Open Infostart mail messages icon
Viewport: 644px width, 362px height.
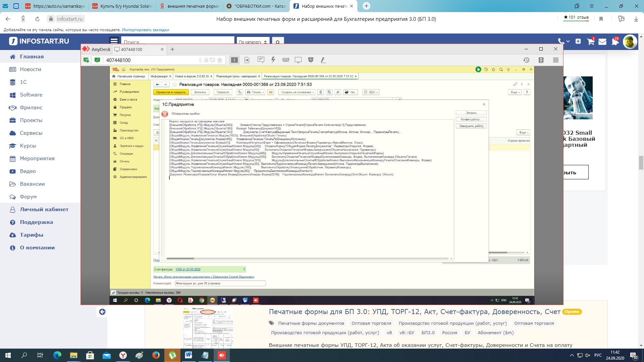click(602, 42)
